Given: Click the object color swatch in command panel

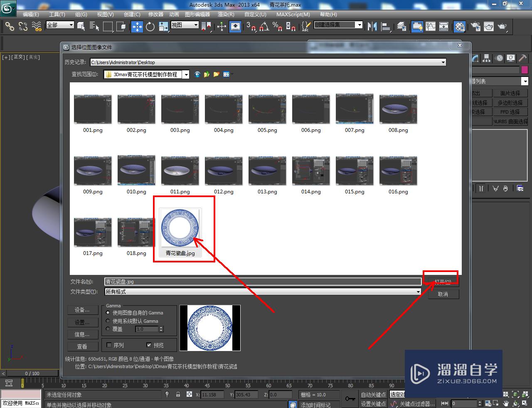Looking at the screenshot, I should click(x=525, y=70).
